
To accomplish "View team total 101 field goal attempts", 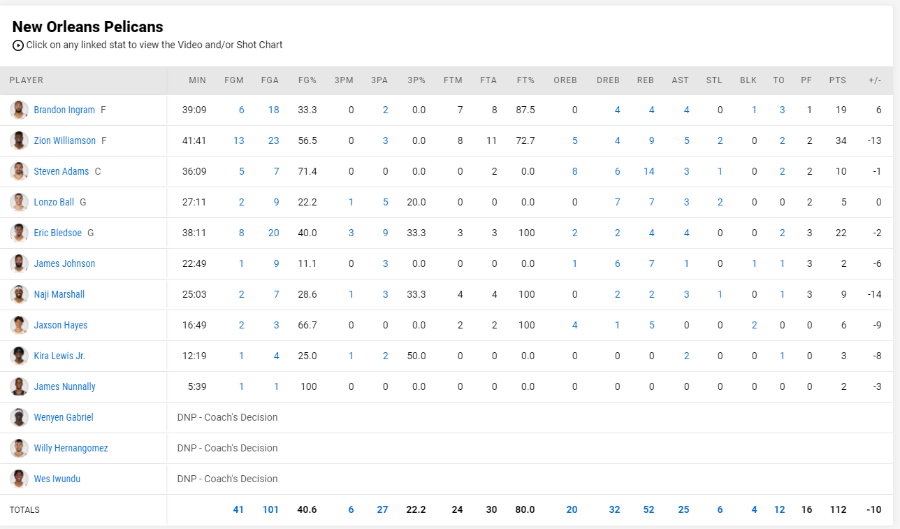I will click(x=270, y=509).
